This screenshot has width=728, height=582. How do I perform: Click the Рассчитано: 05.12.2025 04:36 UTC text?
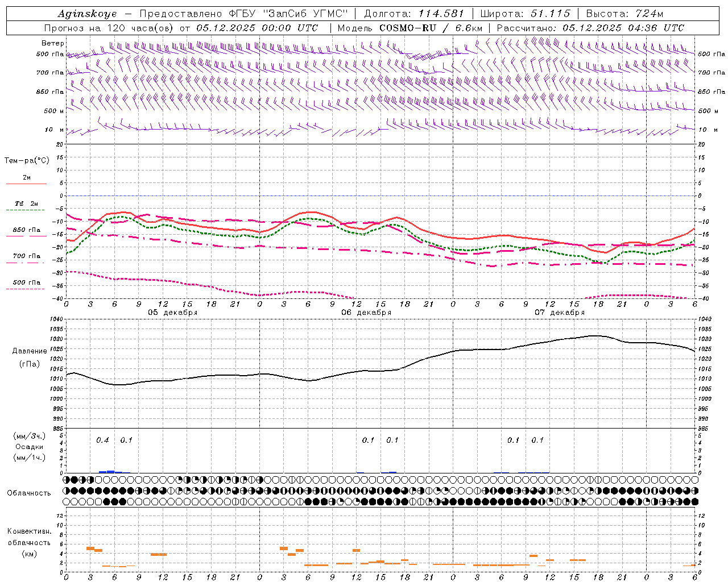coord(590,28)
